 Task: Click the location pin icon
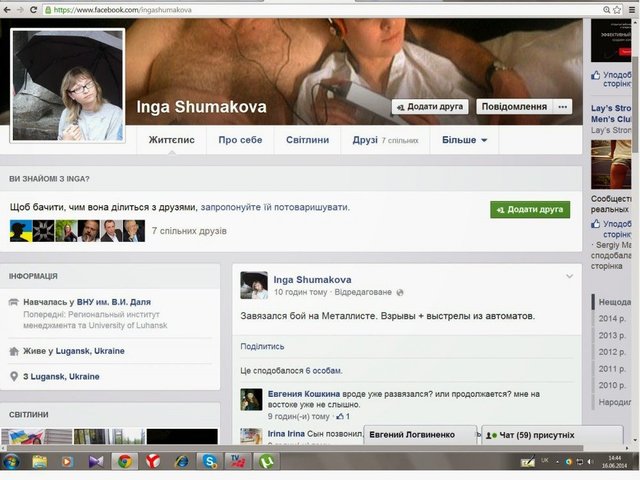click(14, 376)
